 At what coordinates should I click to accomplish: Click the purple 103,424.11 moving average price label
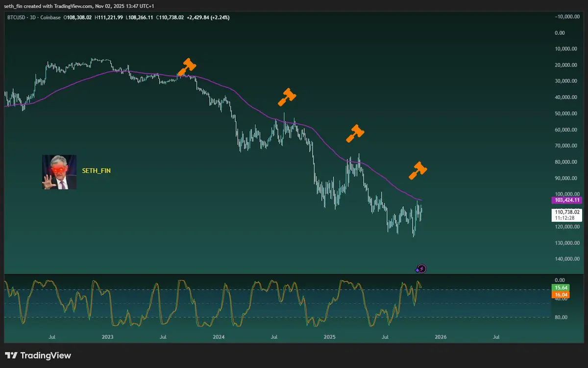567,200
